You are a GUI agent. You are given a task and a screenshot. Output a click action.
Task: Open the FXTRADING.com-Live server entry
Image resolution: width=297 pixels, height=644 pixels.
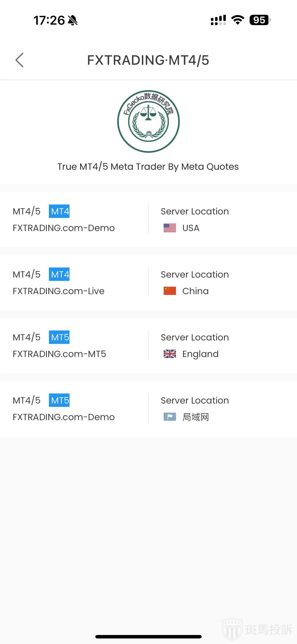[58, 291]
